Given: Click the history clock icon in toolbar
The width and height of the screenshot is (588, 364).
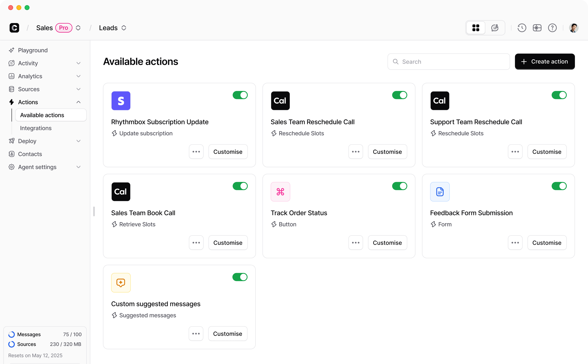Looking at the screenshot, I should pyautogui.click(x=521, y=28).
